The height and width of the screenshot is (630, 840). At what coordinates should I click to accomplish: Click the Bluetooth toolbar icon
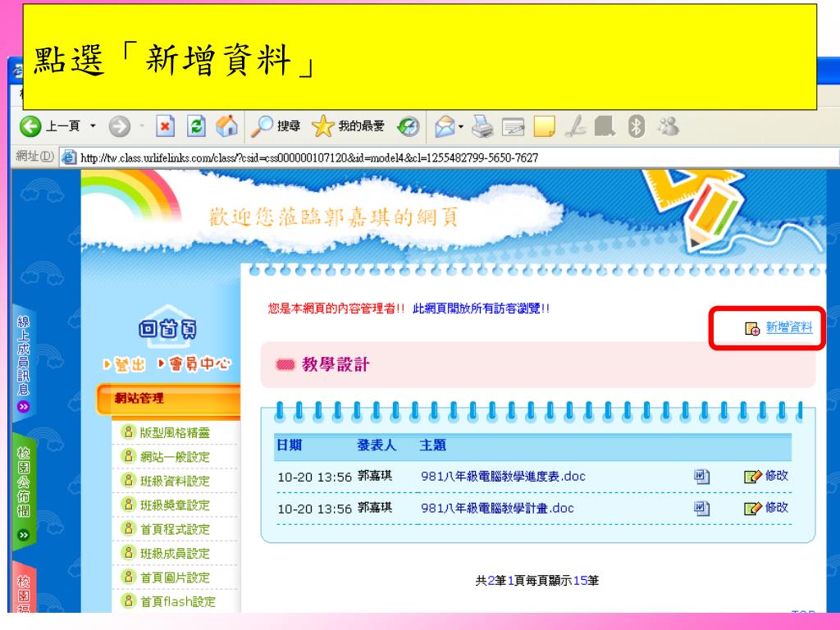[x=636, y=126]
